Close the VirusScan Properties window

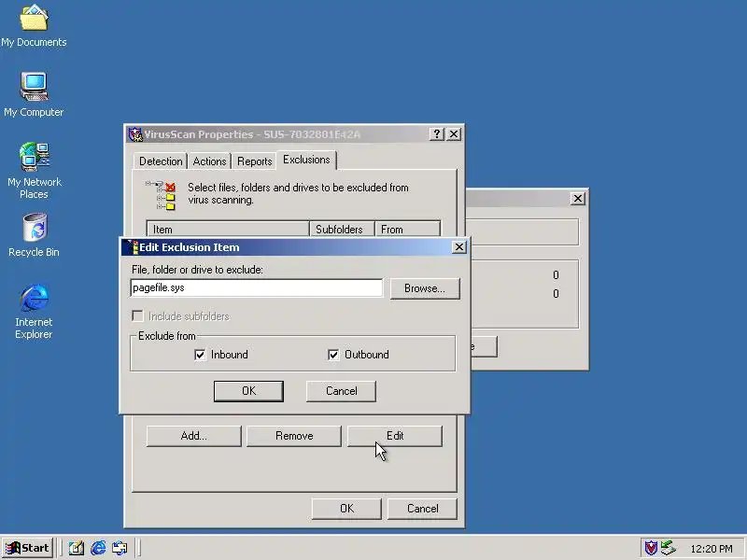click(454, 134)
